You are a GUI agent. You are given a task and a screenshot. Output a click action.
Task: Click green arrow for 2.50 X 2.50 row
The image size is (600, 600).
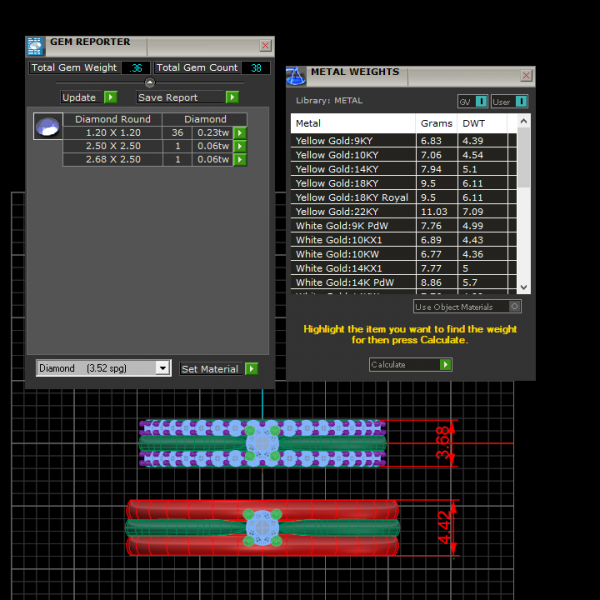click(240, 146)
